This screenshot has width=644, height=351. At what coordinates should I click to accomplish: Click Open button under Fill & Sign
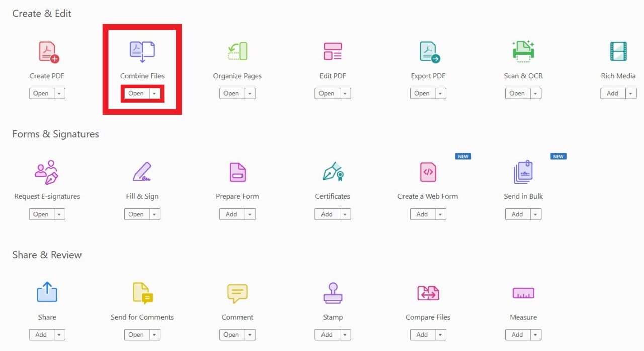click(136, 214)
